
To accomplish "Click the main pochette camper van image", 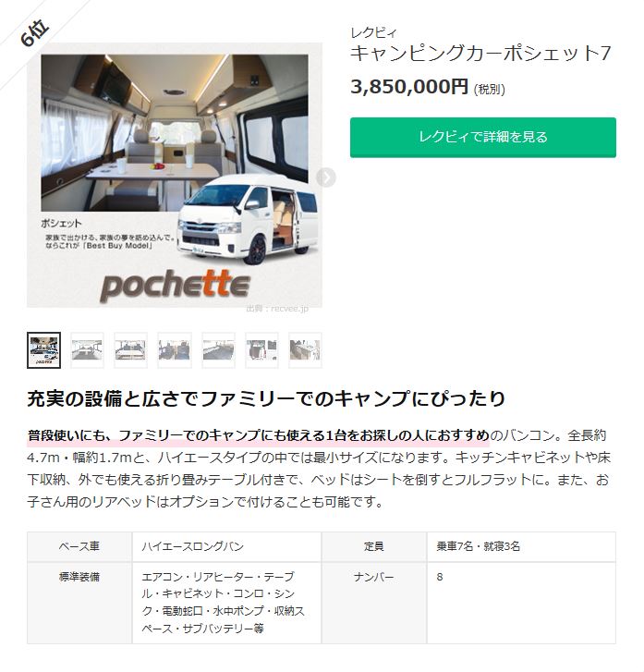I will [175, 175].
